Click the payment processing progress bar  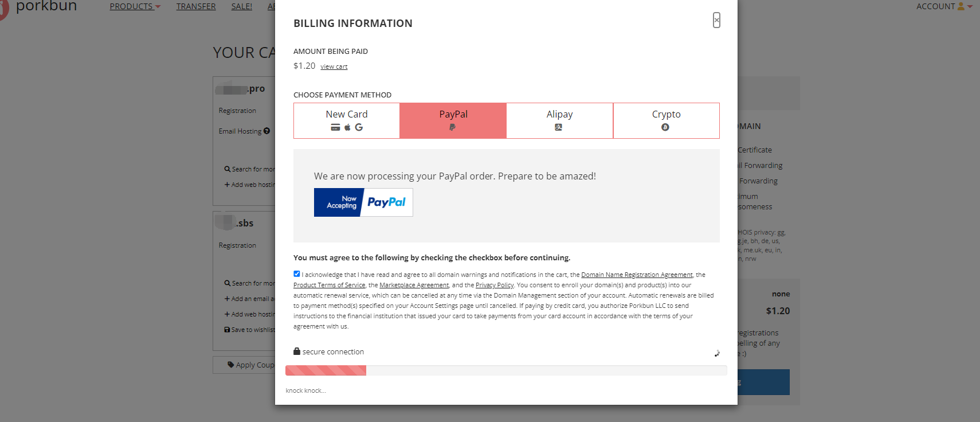click(x=506, y=370)
